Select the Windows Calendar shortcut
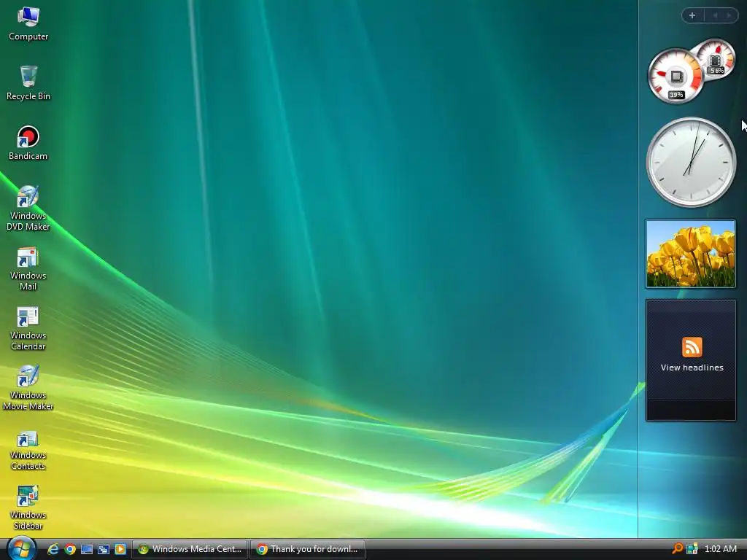747x560 pixels. pyautogui.click(x=28, y=329)
